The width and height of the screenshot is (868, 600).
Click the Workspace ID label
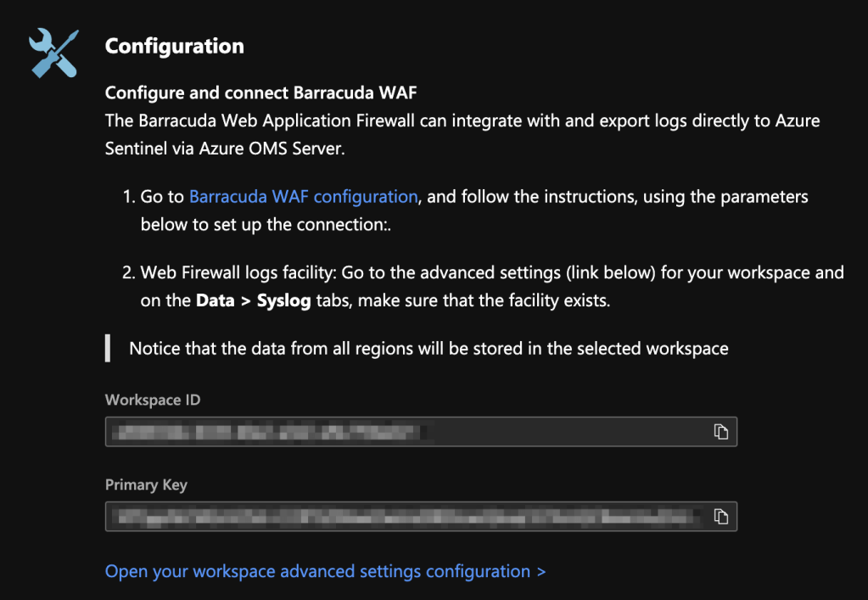coord(153,400)
